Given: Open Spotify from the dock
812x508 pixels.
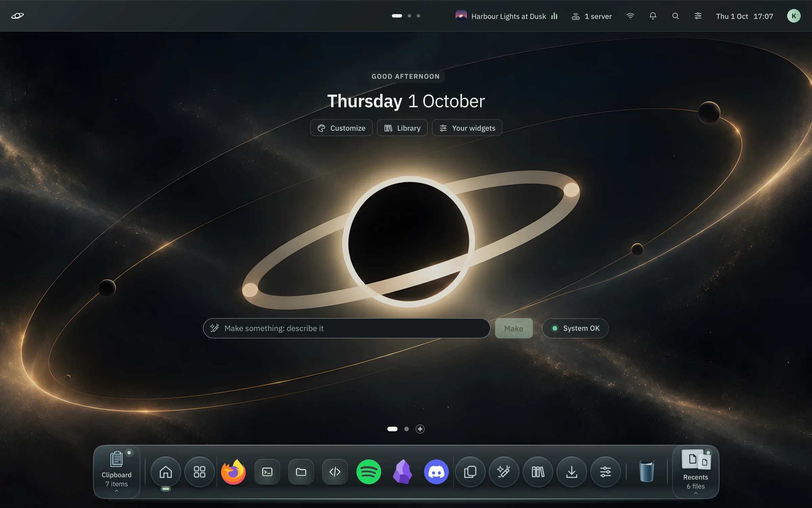Looking at the screenshot, I should point(368,471).
